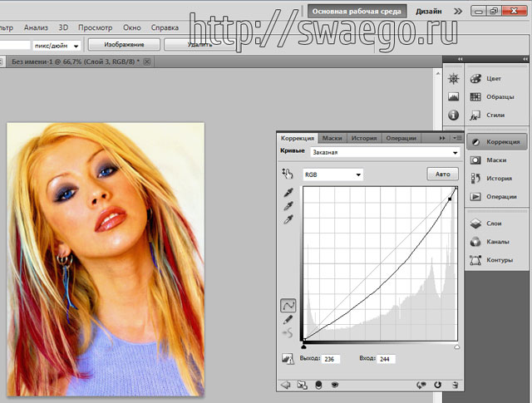Select the black point input slider
Image resolution: width=532 pixels, height=403 pixels.
coord(303,346)
